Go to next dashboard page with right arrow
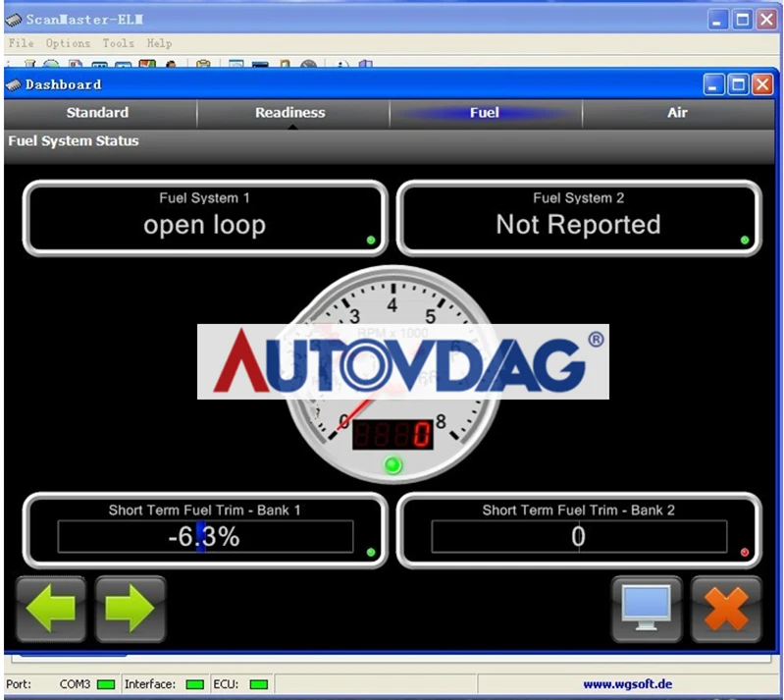This screenshot has height=700, width=784. pyautogui.click(x=130, y=609)
